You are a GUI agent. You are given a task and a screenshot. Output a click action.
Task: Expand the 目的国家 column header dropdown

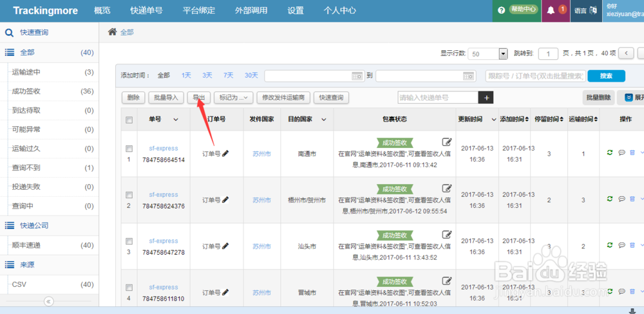pos(324,120)
